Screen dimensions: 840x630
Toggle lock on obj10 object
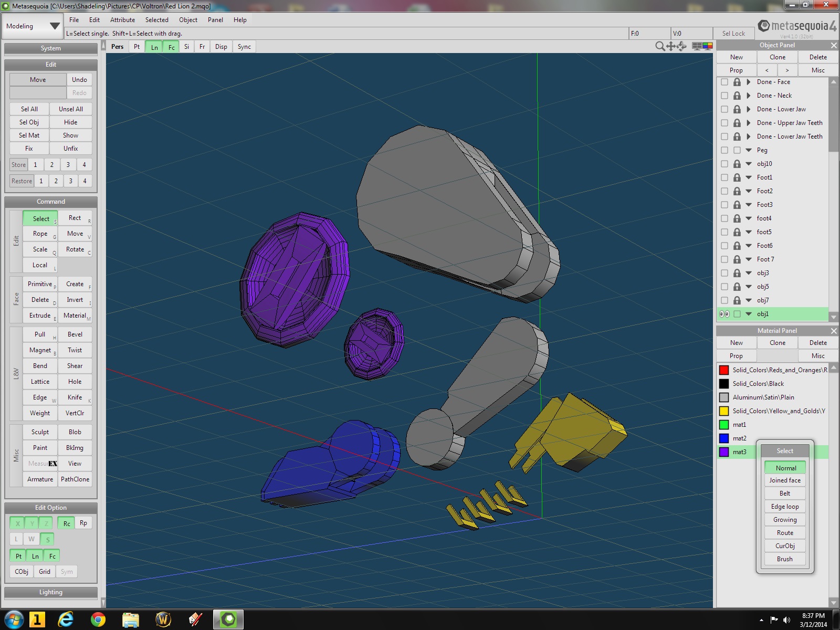click(x=737, y=164)
